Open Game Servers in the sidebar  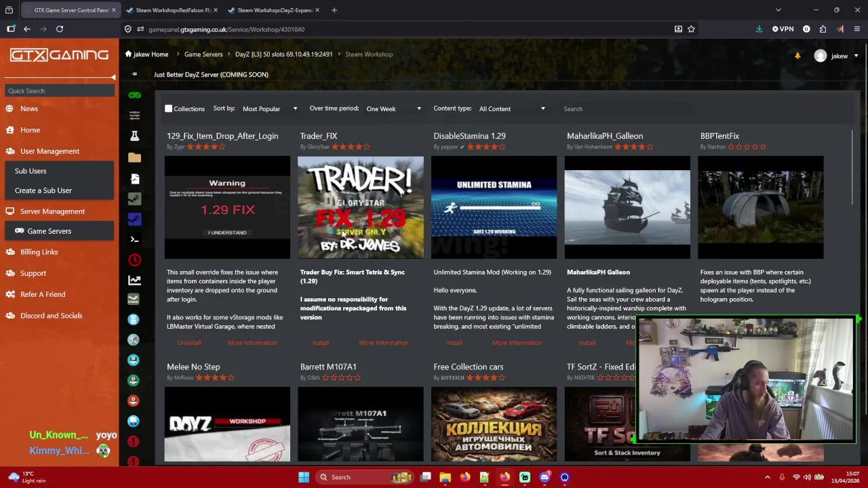pos(49,231)
